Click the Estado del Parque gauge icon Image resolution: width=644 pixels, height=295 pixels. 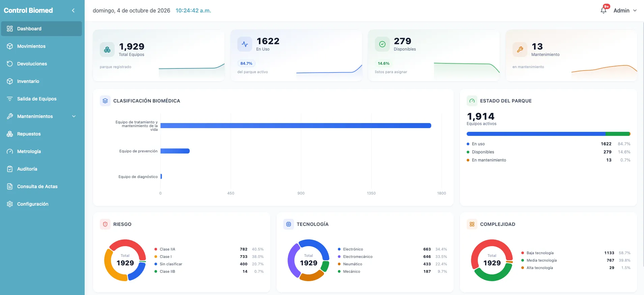pos(472,101)
